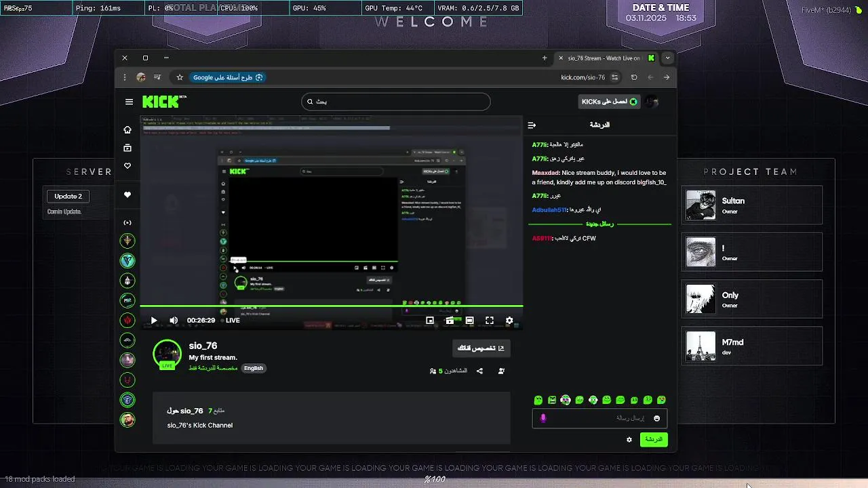Insert the leftmost green Kick emote
Screen dimensions: 868x488
(x=538, y=401)
